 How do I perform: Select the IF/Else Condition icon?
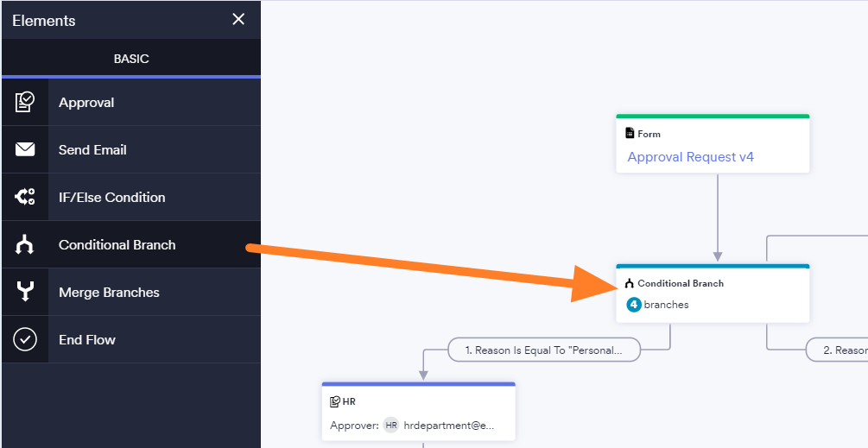tap(25, 198)
